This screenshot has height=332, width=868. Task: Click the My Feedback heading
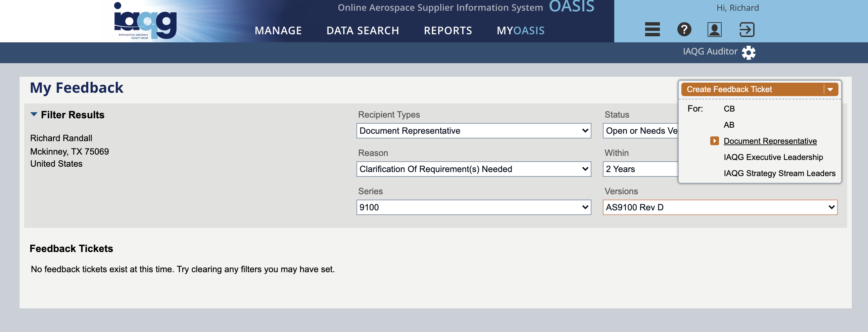click(x=77, y=88)
